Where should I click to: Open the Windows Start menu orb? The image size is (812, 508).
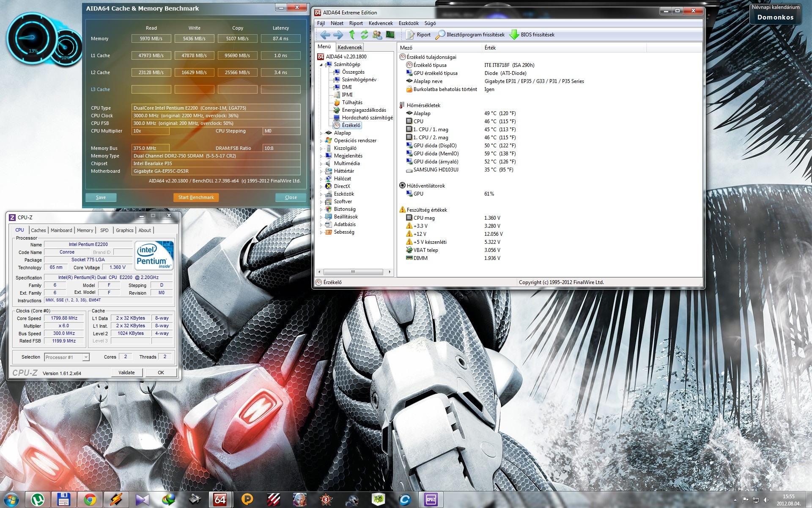pyautogui.click(x=11, y=500)
